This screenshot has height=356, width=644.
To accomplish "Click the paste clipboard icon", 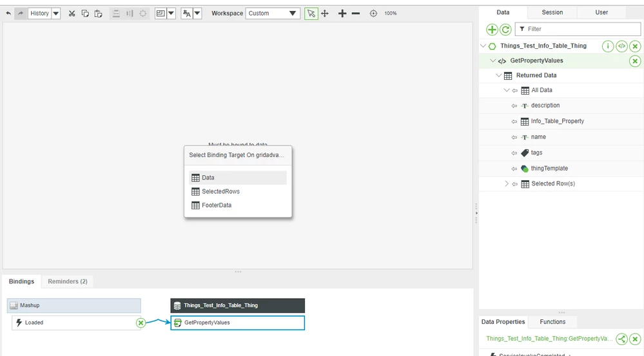I will pyautogui.click(x=98, y=13).
